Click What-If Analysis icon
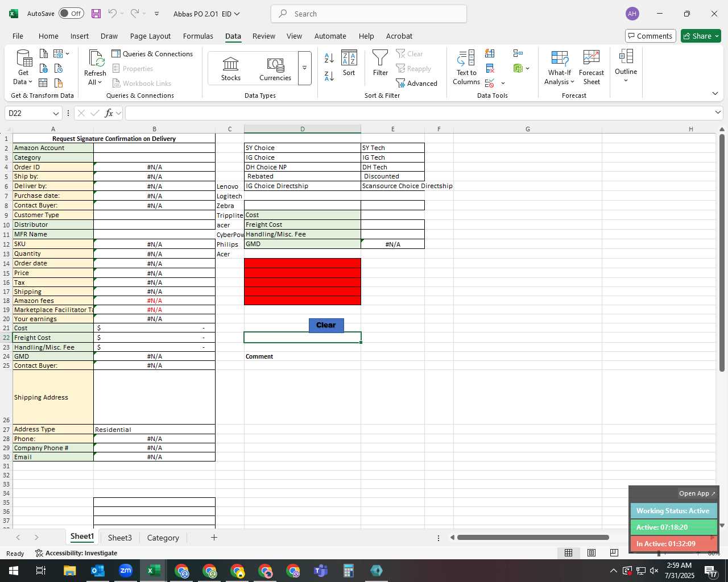The width and height of the screenshot is (728, 582). click(x=560, y=67)
